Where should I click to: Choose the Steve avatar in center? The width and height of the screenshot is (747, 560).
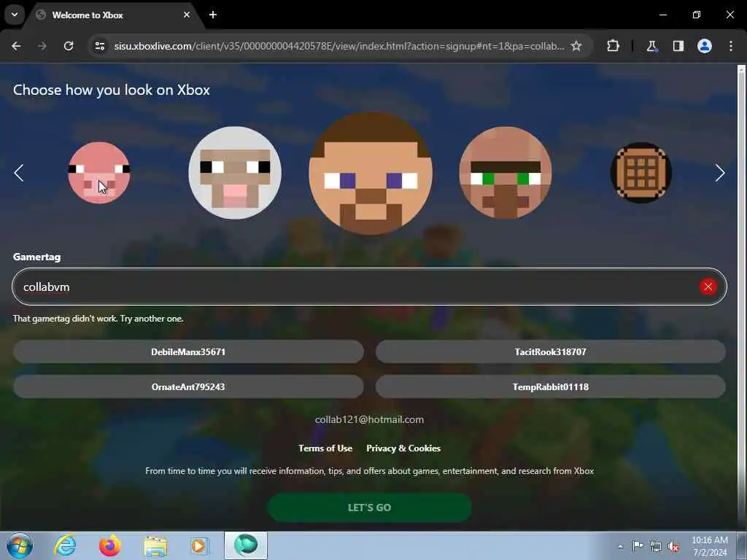coord(371,174)
